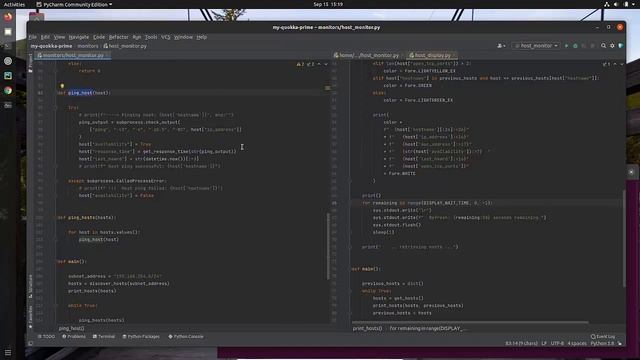Open Show Applications grid in dock

pyautogui.click(x=8, y=352)
